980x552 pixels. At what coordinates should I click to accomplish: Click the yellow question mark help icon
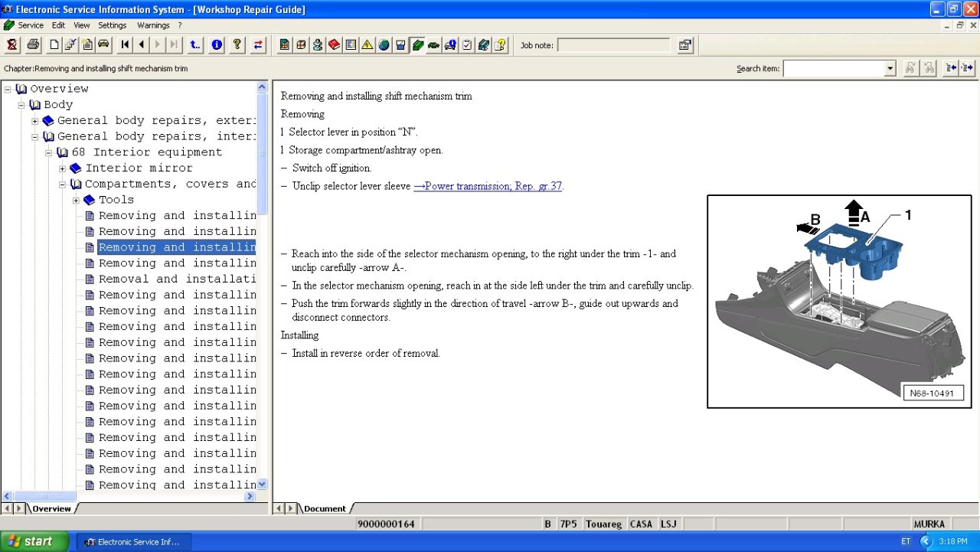[x=237, y=45]
